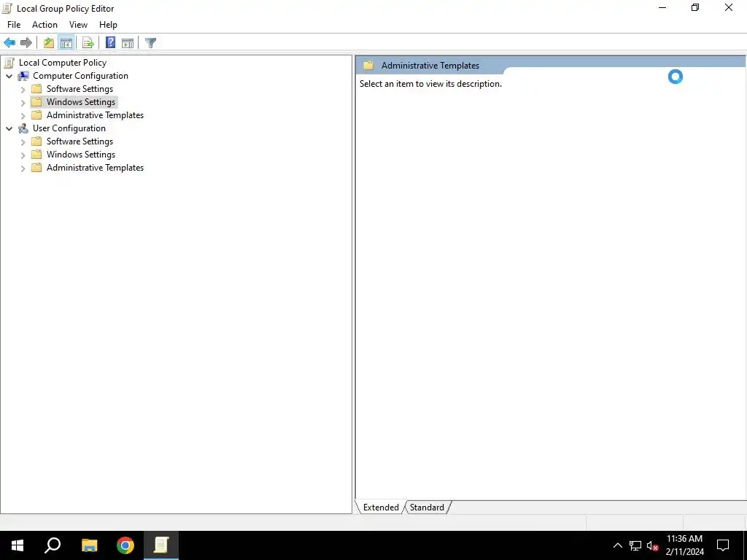
Task: Expand Software Settings under Computer Configuration
Action: 23,90
